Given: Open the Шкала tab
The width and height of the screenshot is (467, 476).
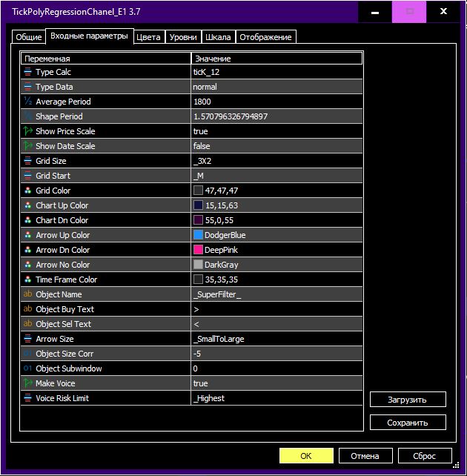Looking at the screenshot, I should coord(218,37).
